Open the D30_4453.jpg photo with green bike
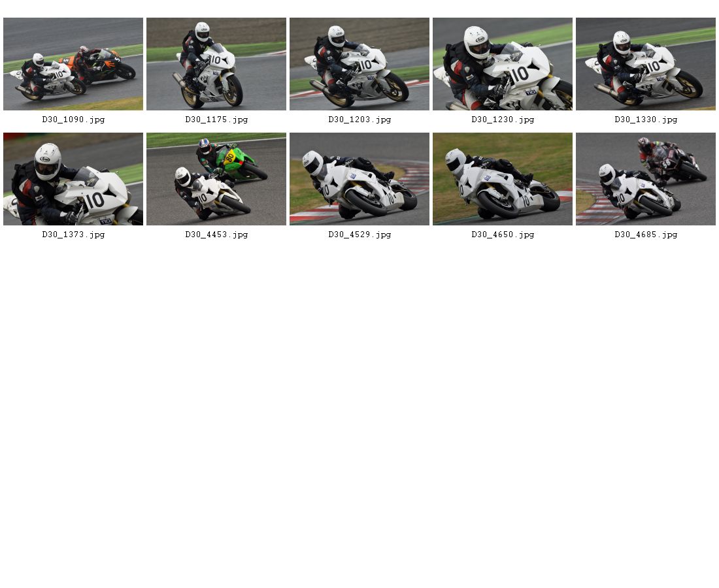Screen dimensions: 719x588 tap(216, 179)
